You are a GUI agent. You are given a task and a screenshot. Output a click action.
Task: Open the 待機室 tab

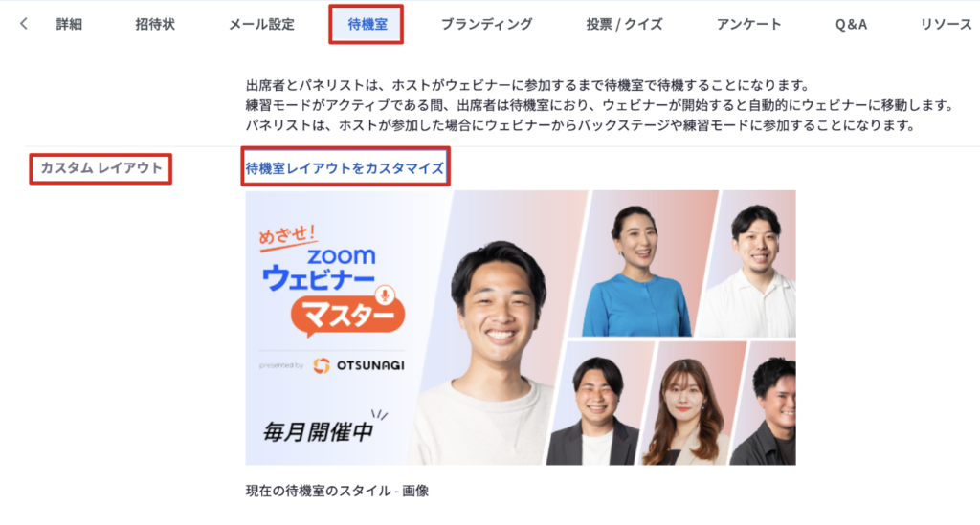point(367,24)
